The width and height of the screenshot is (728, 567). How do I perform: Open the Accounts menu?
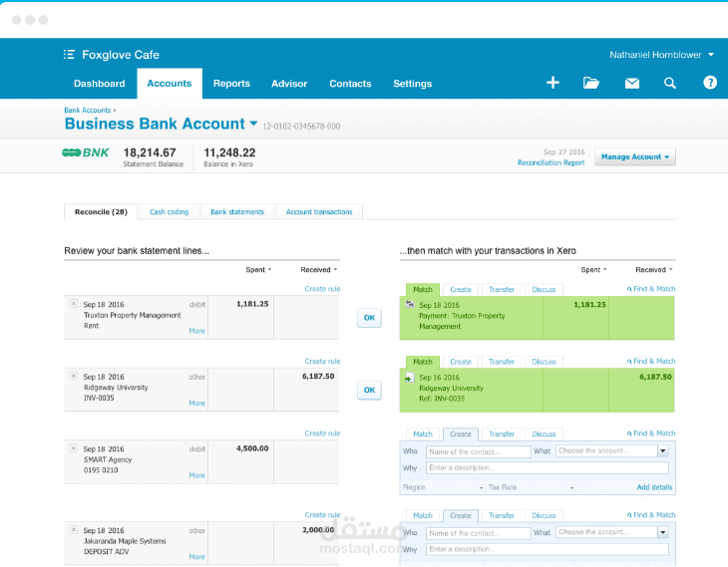(x=170, y=84)
